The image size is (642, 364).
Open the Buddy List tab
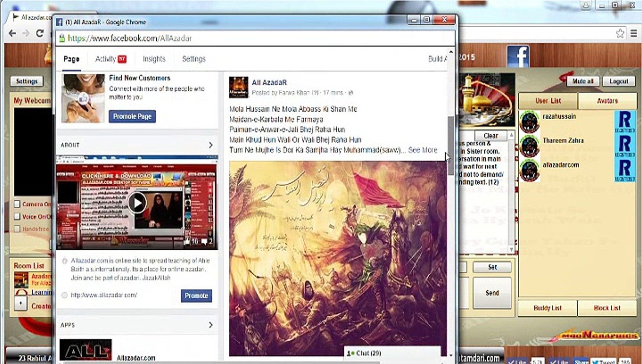tap(548, 308)
